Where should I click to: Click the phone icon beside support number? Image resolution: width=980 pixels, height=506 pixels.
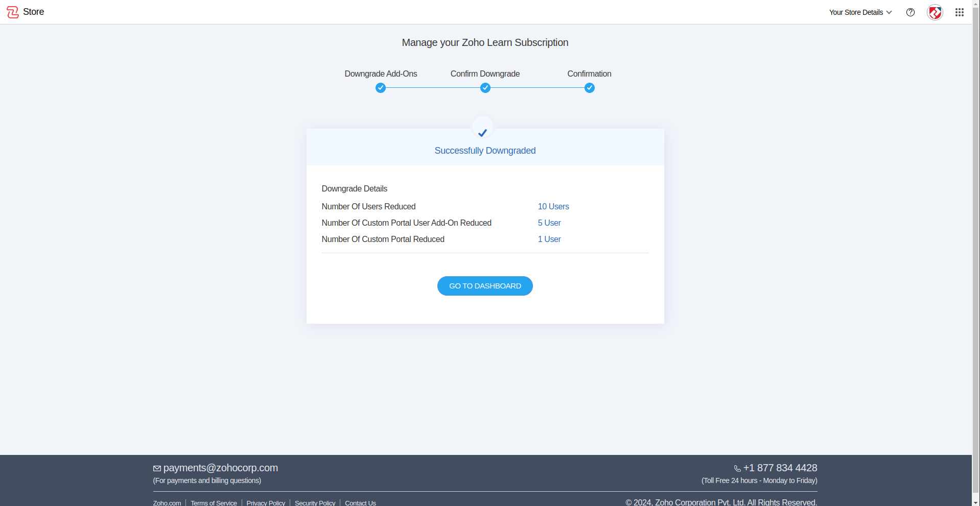click(737, 469)
